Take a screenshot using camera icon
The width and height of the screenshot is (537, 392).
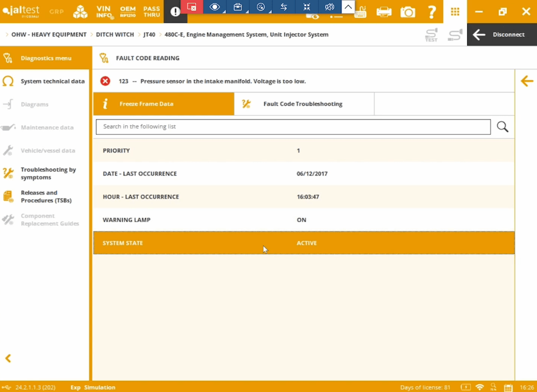coord(408,11)
